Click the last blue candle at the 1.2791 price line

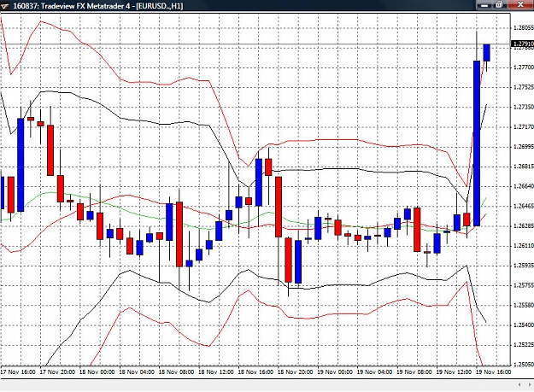pos(487,53)
